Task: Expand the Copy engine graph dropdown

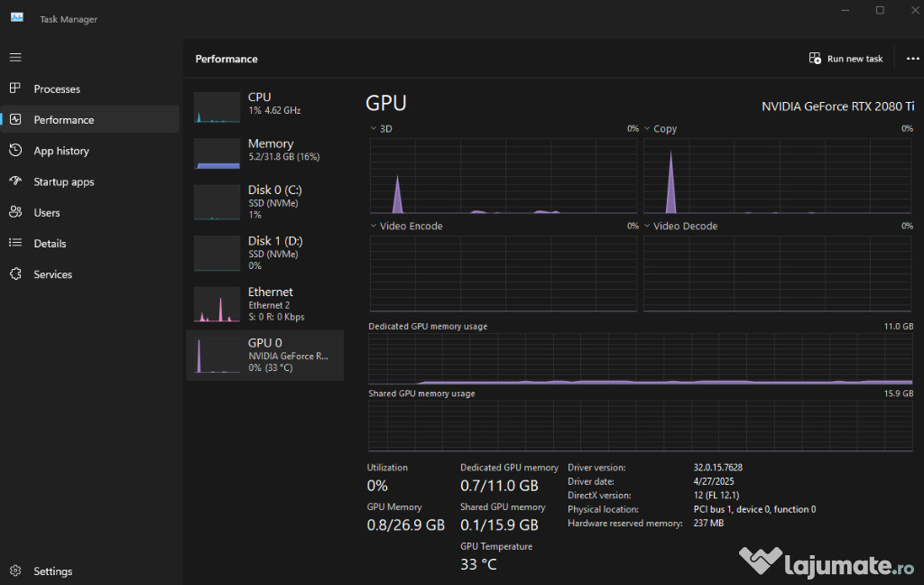Action: coord(646,128)
